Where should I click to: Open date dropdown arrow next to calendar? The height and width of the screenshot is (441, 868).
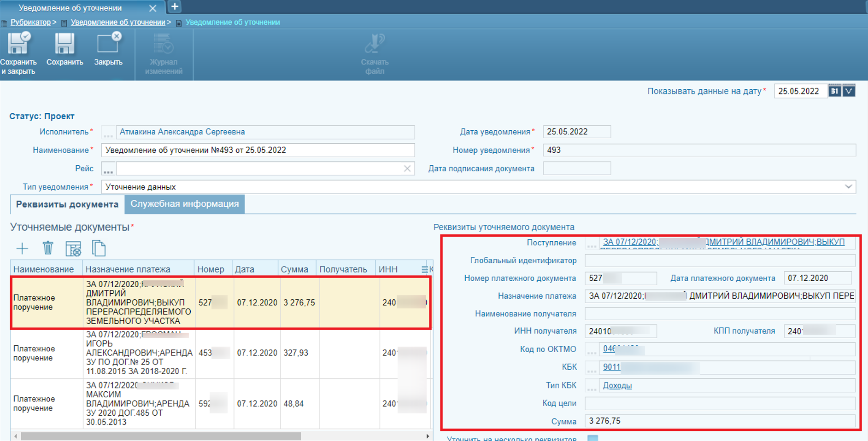tap(849, 91)
